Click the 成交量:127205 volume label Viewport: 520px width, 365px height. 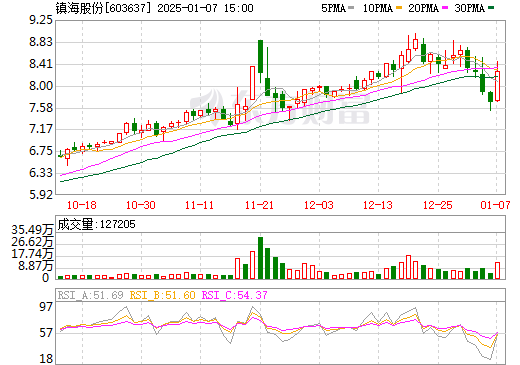click(96, 224)
